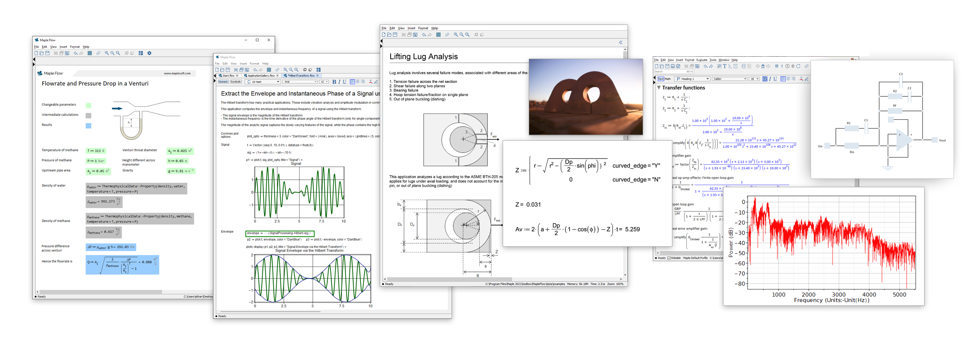
Task: Click New Document icon in Venturi window
Action: [x=36, y=53]
